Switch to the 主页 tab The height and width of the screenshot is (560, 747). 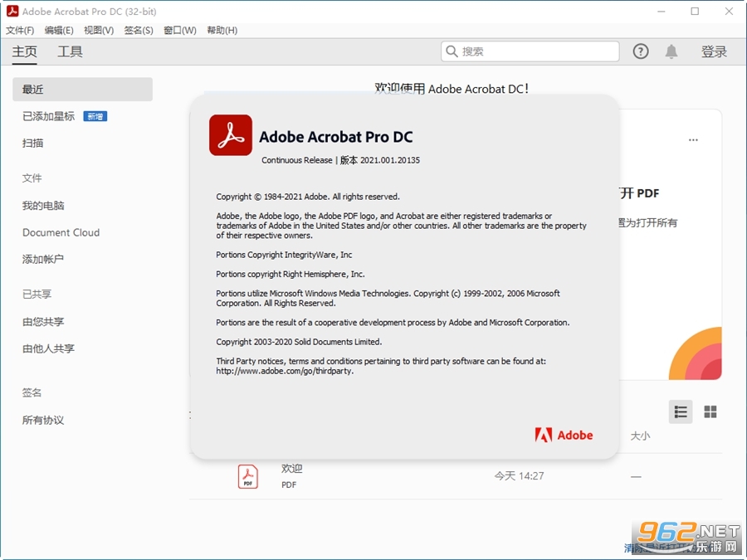click(x=24, y=51)
